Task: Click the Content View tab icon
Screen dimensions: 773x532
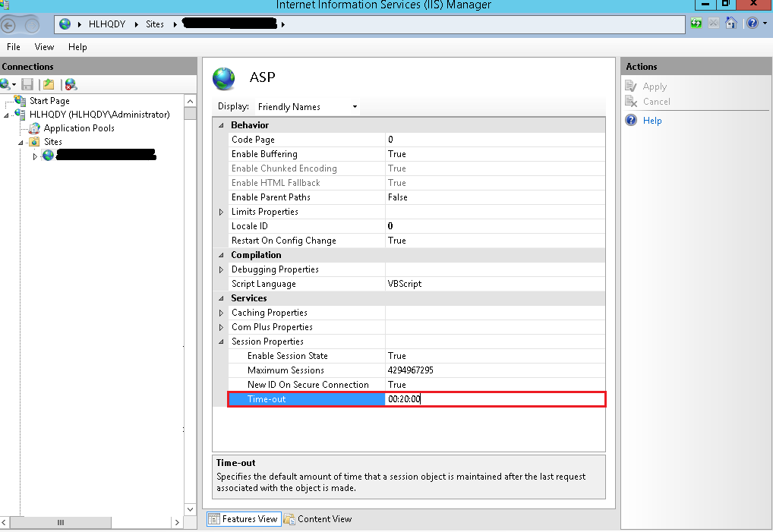Action: [289, 518]
